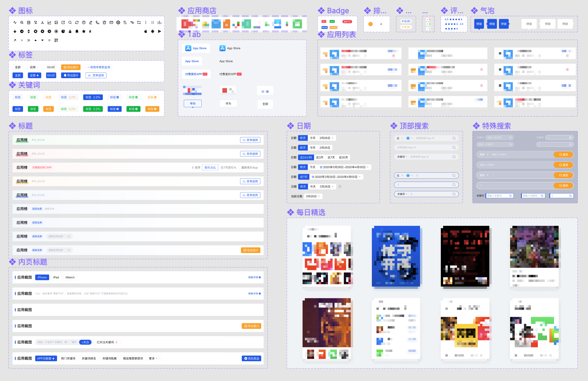Click the orange 导出图片 tag button

[71, 67]
